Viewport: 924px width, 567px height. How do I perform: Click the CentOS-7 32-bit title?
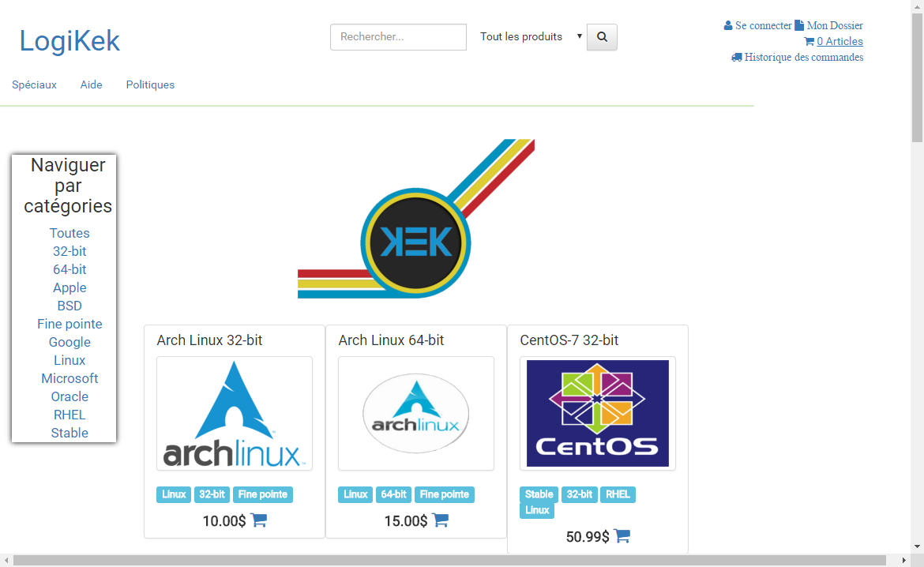coord(569,340)
